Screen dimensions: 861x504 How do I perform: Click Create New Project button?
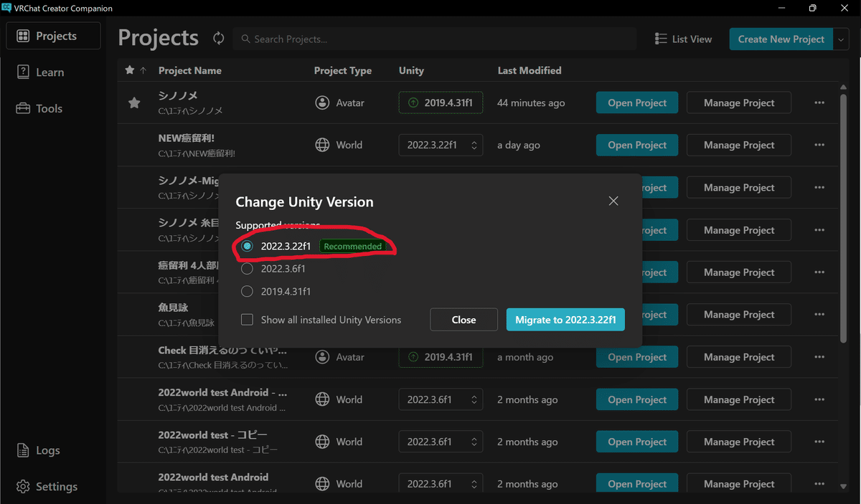(781, 39)
